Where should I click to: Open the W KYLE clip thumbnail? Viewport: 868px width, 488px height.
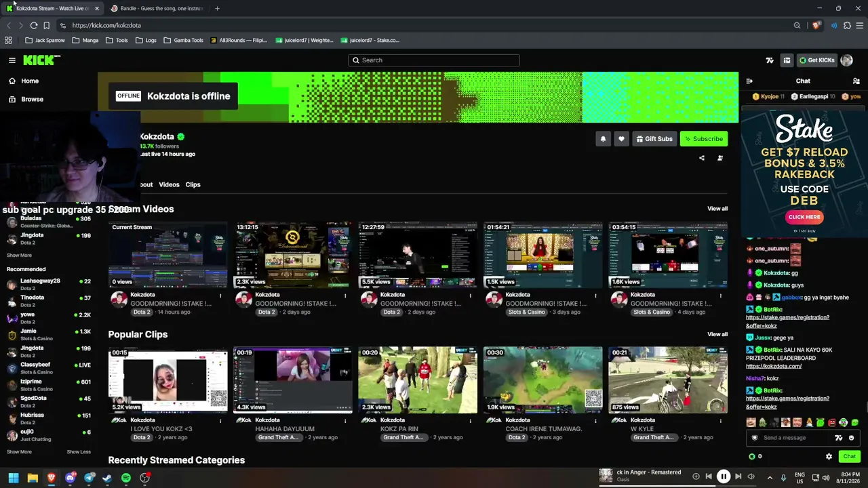pos(668,380)
